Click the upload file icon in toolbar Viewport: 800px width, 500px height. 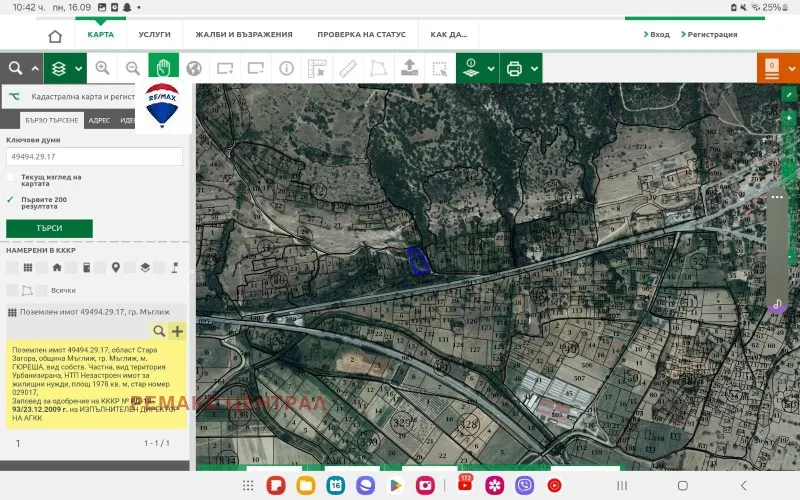(408, 69)
